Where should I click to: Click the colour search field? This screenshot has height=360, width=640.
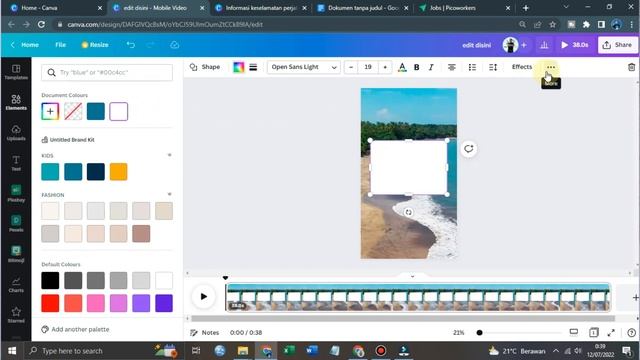[107, 72]
